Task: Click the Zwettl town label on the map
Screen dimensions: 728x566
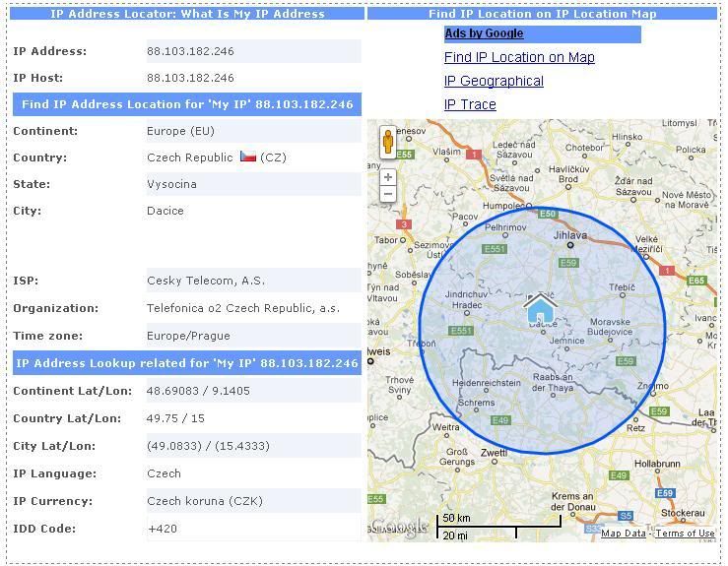Action: click(x=494, y=453)
